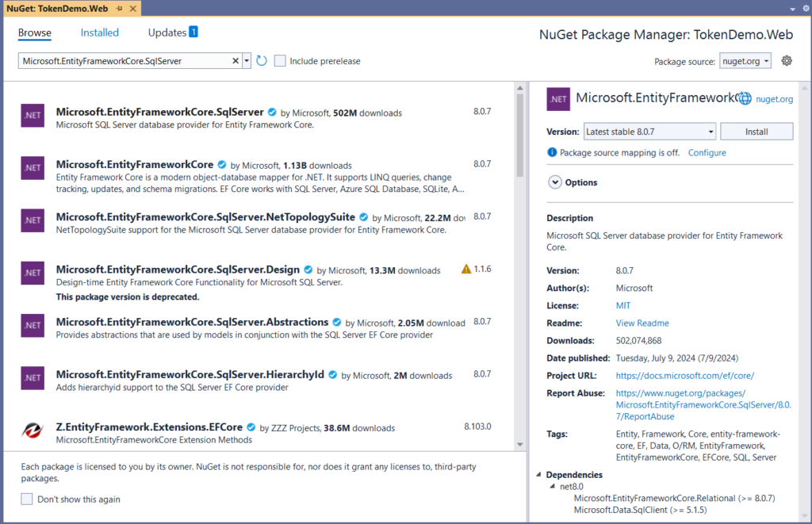Click the 502,074,868 downloads value
The image size is (812, 524).
click(x=638, y=341)
